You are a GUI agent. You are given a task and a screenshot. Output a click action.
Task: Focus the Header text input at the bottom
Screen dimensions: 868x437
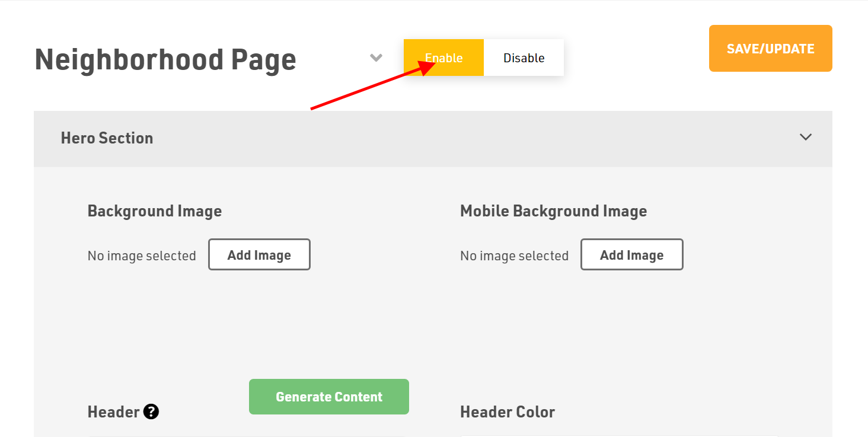246,435
